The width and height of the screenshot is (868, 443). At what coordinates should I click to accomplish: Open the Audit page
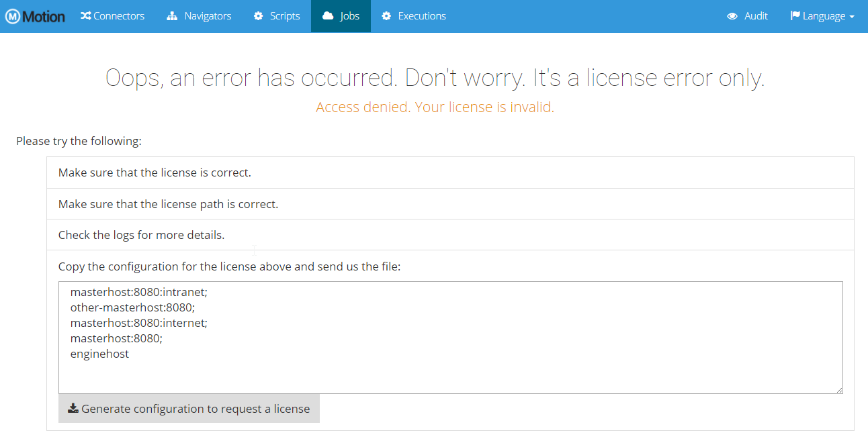coord(748,16)
